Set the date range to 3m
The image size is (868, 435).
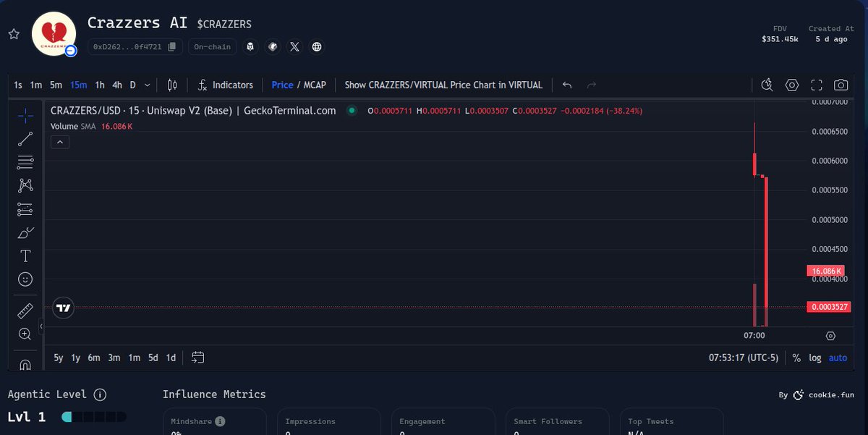[x=114, y=358]
